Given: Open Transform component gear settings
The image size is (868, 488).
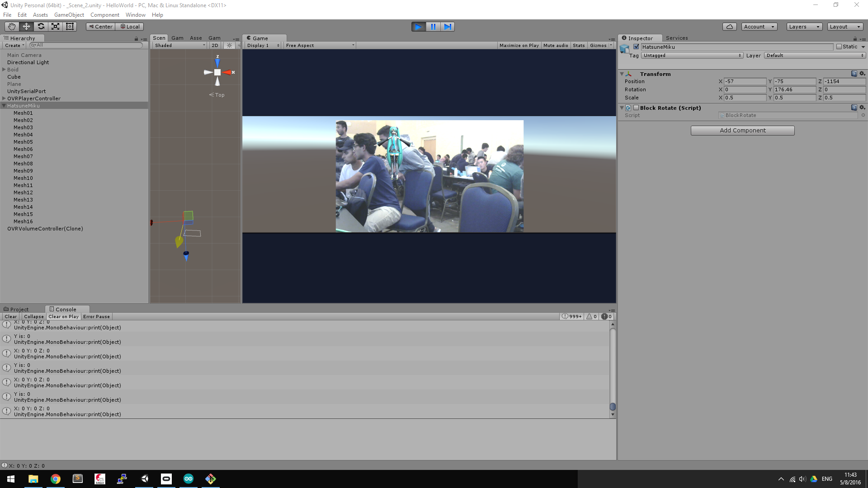Looking at the screenshot, I should 862,74.
